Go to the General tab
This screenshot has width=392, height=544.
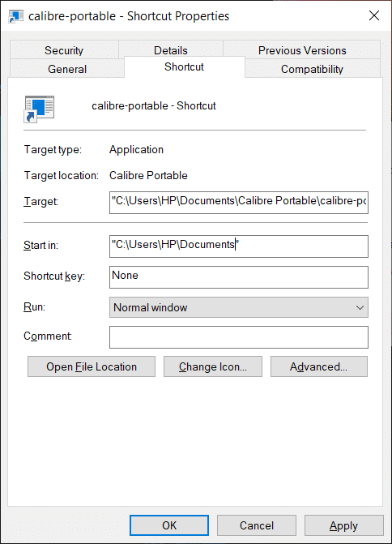(67, 69)
